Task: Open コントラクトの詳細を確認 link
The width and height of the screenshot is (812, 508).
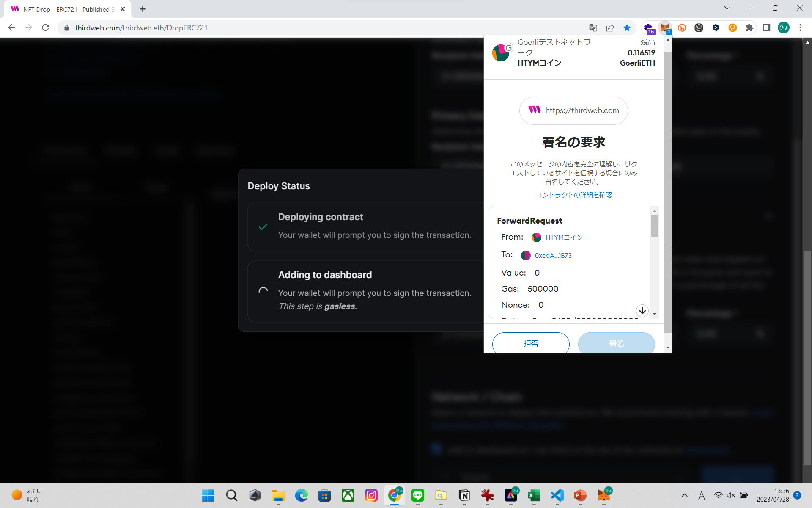Action: [x=573, y=195]
